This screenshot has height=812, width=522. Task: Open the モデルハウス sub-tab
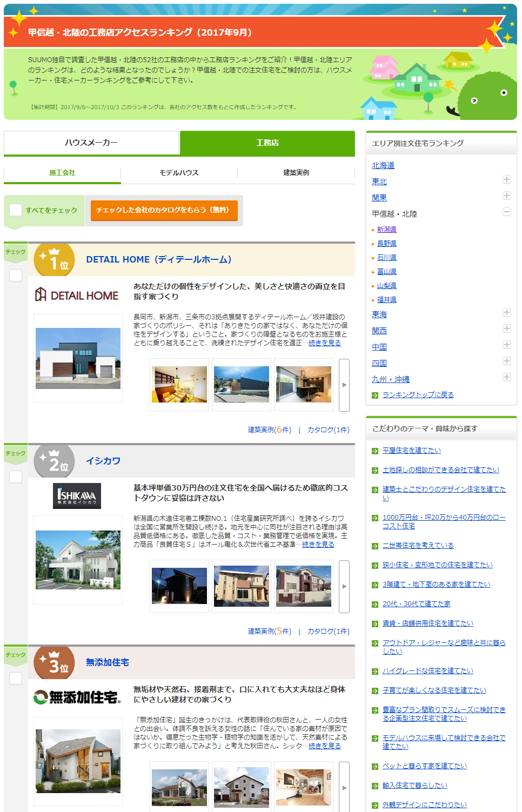coord(179,173)
